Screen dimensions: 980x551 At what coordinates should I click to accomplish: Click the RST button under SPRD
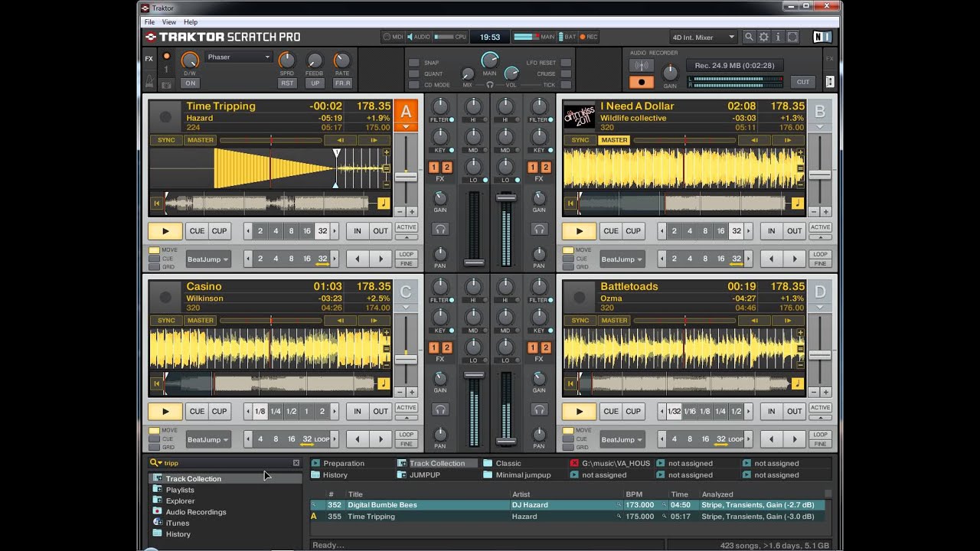point(286,83)
